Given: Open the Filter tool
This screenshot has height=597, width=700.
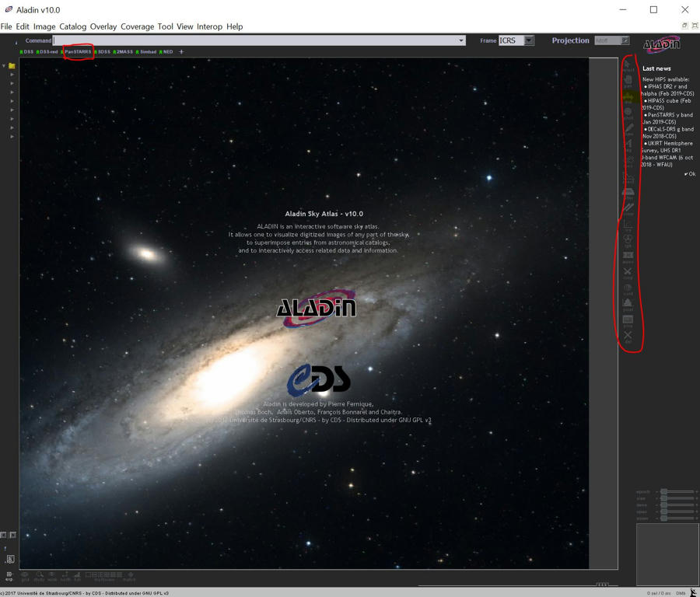Looking at the screenshot, I should pyautogui.click(x=628, y=194).
